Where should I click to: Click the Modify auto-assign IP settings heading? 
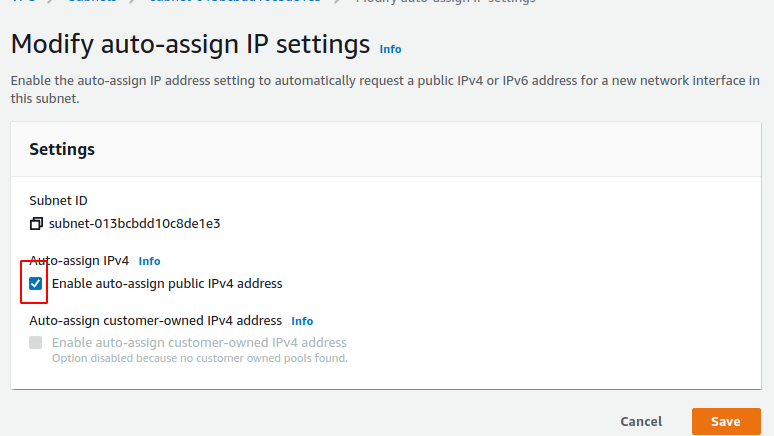click(x=190, y=44)
